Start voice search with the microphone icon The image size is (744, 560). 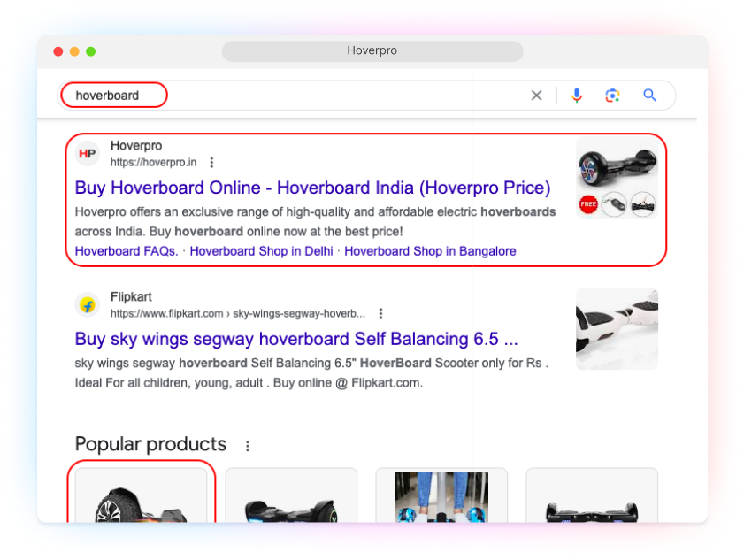pos(577,96)
